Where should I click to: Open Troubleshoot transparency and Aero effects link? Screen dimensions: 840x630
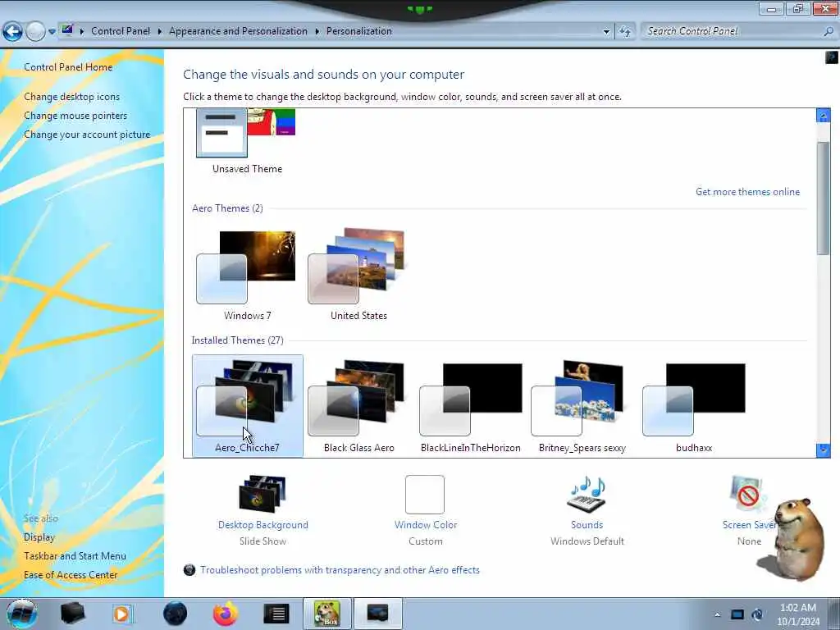click(x=340, y=570)
